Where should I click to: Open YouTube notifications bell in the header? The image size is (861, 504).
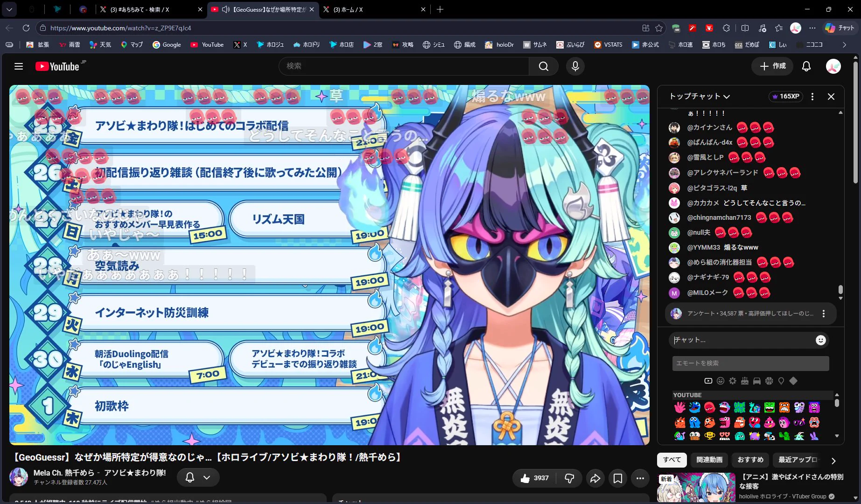tap(806, 66)
